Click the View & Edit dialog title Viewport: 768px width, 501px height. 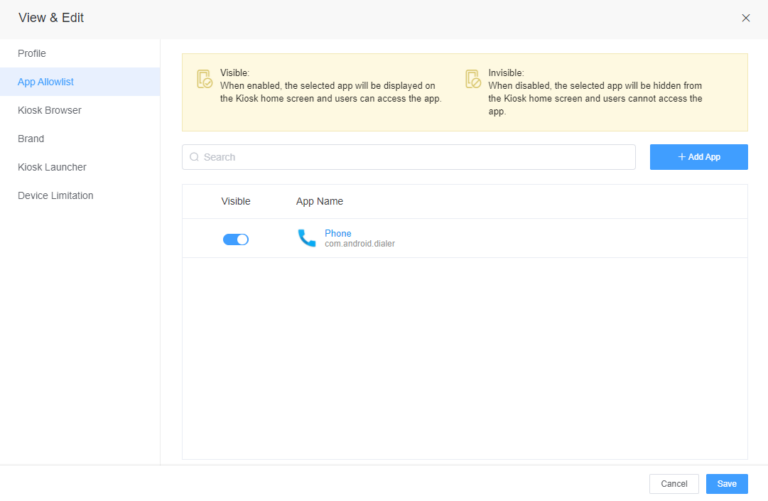tap(51, 18)
